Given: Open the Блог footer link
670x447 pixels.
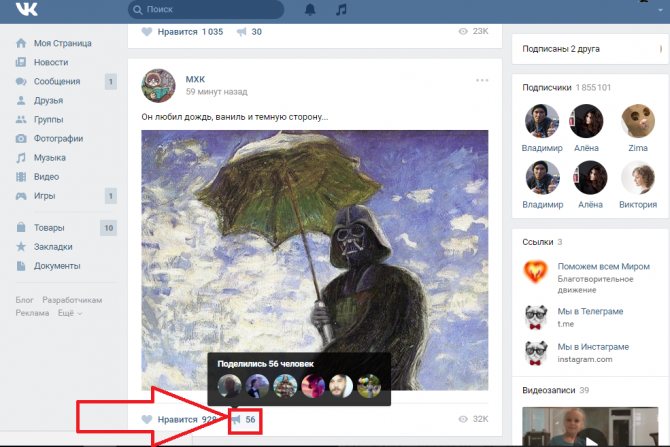Looking at the screenshot, I should click(24, 300).
